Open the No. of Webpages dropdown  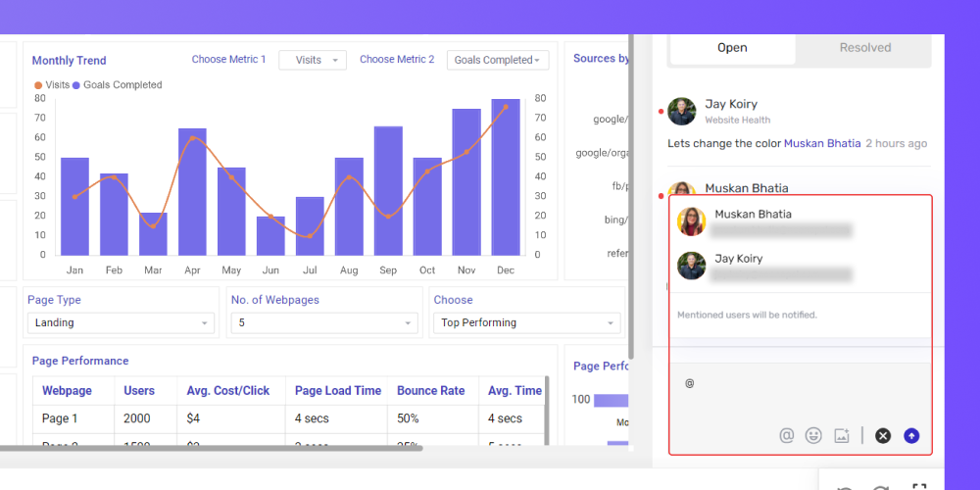(324, 323)
